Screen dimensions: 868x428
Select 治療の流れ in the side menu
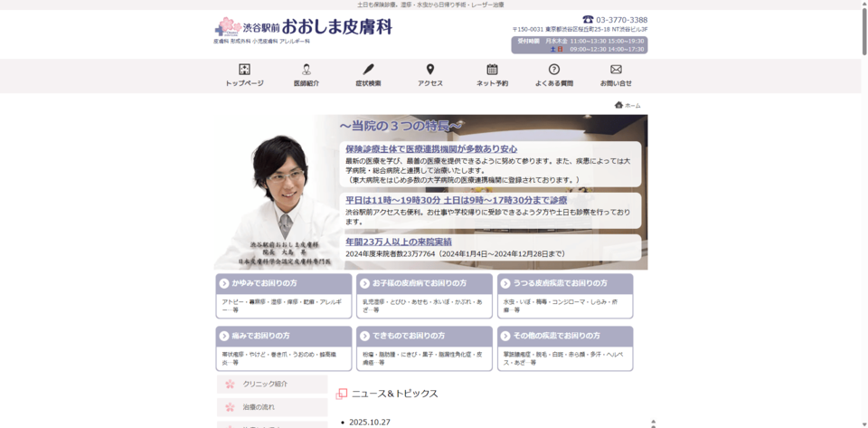[x=272, y=407]
